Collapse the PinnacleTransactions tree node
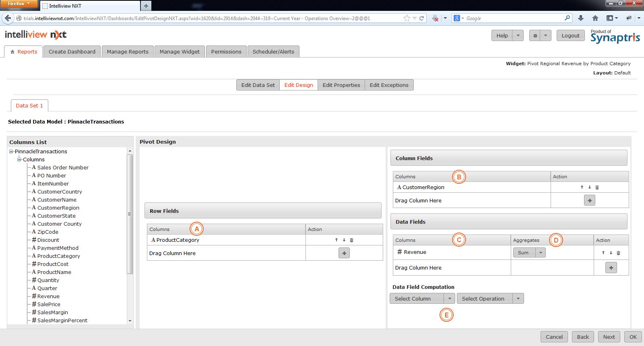This screenshot has height=346, width=644. (11, 152)
